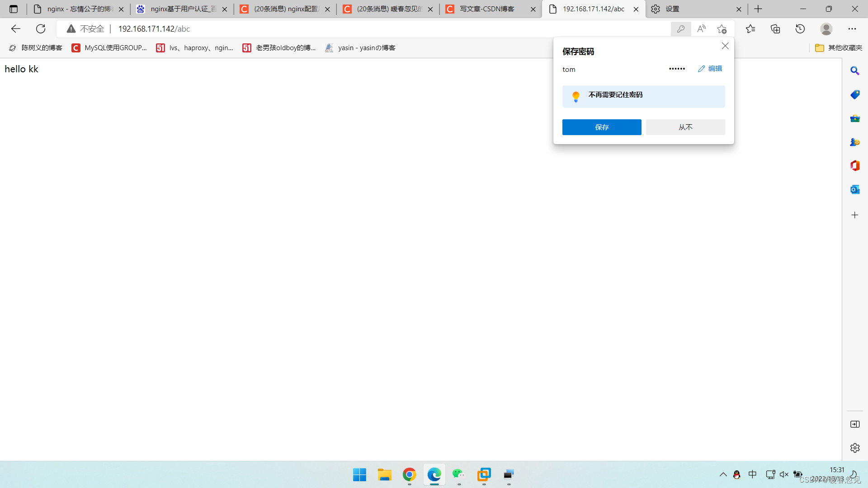
Task: Open Shopping in the right sidebar
Action: pos(855,94)
